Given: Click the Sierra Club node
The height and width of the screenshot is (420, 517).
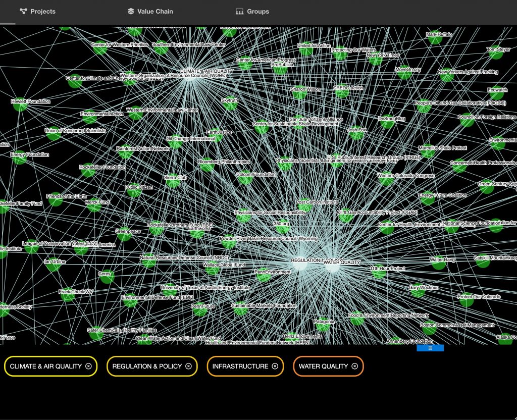Looking at the screenshot, I should (x=173, y=181).
